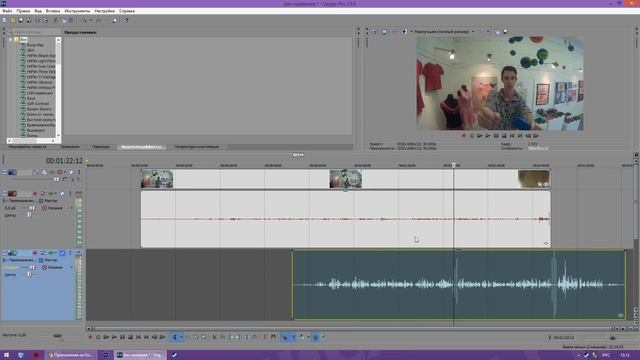
Task: Play the timeline from the transport bar
Action: tap(114, 337)
